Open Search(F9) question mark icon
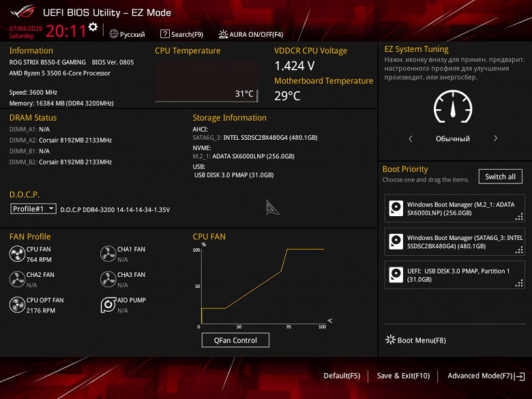 [x=164, y=34]
